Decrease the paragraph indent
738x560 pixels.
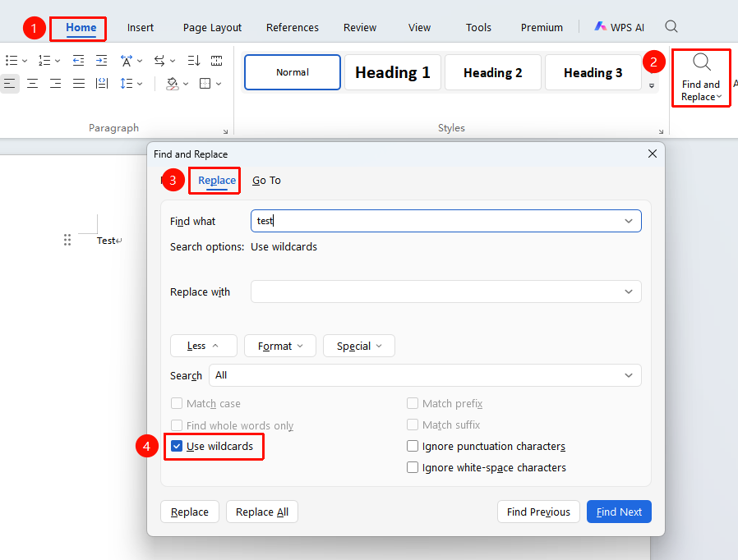(78, 61)
